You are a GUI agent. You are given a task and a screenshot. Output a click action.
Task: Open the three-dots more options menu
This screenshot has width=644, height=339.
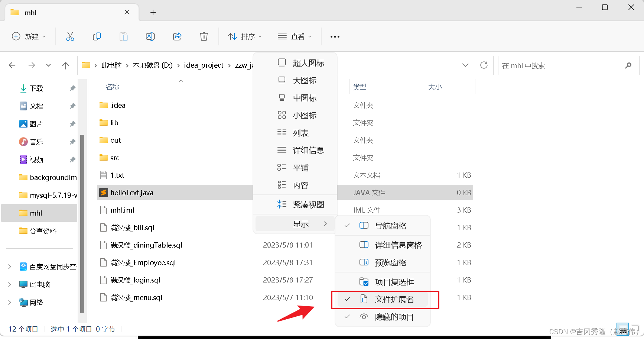point(335,36)
